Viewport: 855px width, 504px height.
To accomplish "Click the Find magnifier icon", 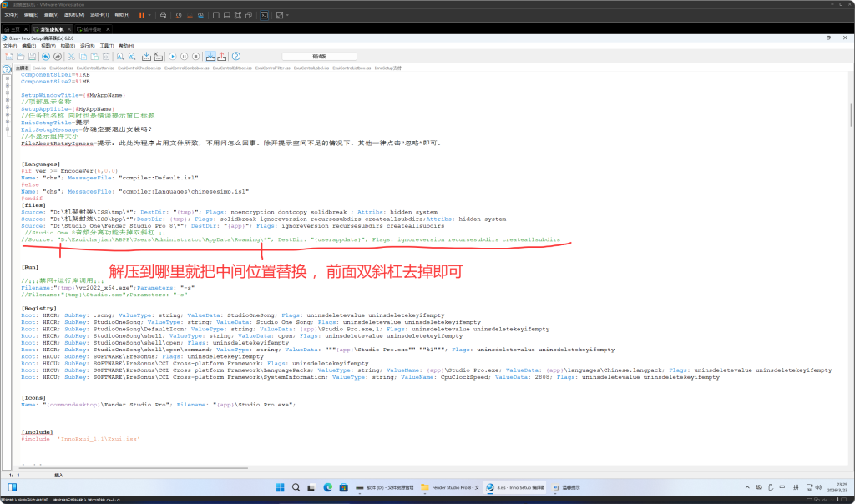I will 120,56.
